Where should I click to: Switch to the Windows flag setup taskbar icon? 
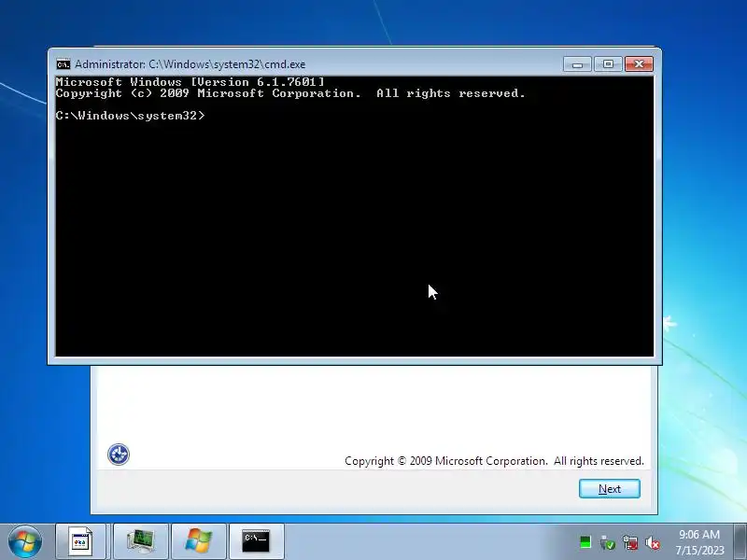pyautogui.click(x=198, y=542)
